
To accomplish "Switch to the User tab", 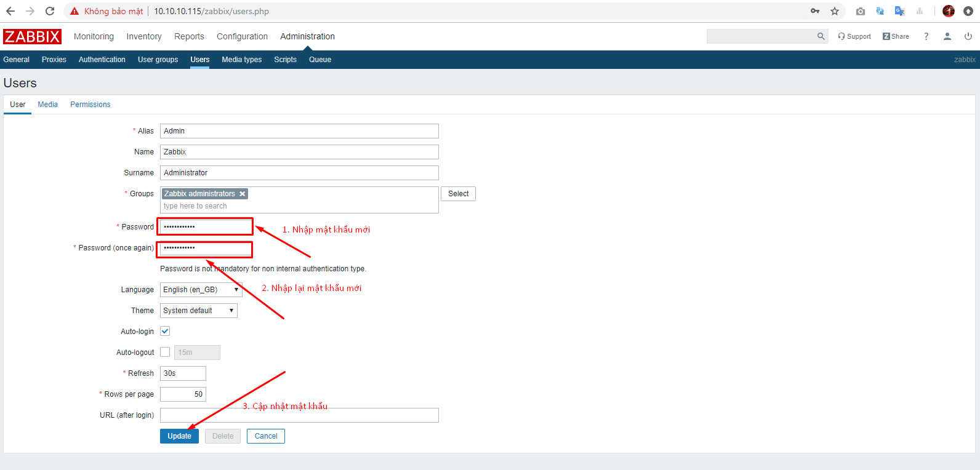I will pyautogui.click(x=18, y=105).
